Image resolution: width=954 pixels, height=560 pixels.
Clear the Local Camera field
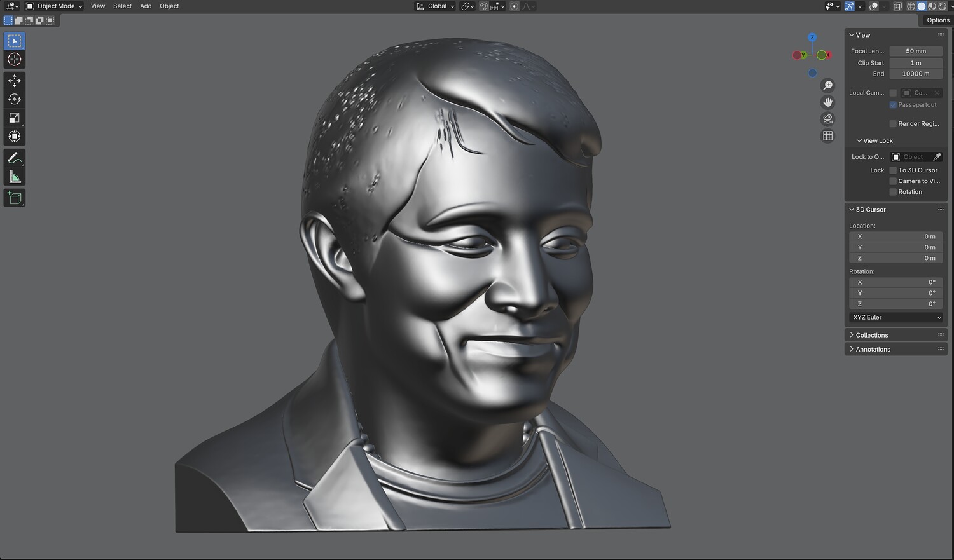pos(937,93)
